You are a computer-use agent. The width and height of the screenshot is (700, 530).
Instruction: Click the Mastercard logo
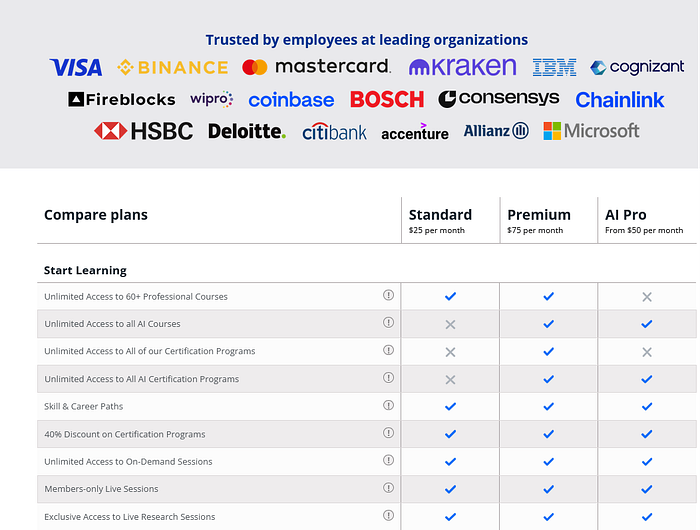316,67
